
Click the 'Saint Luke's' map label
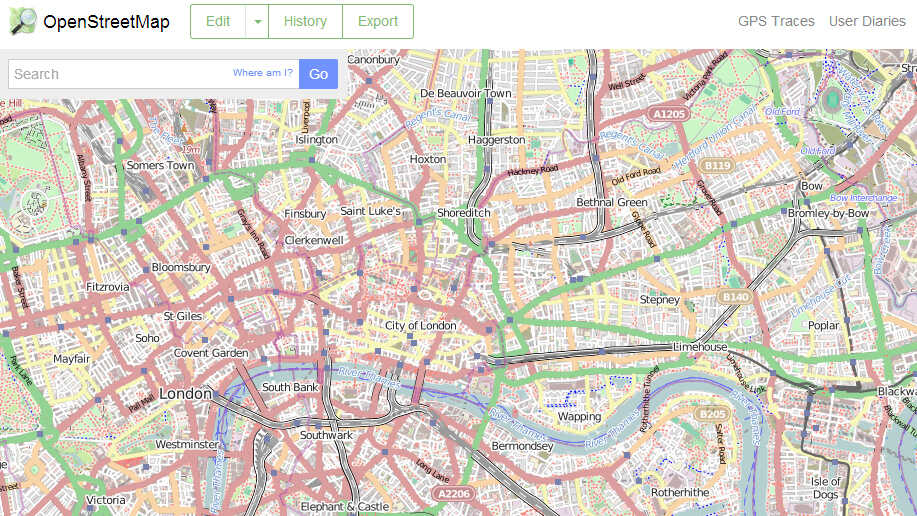(371, 211)
